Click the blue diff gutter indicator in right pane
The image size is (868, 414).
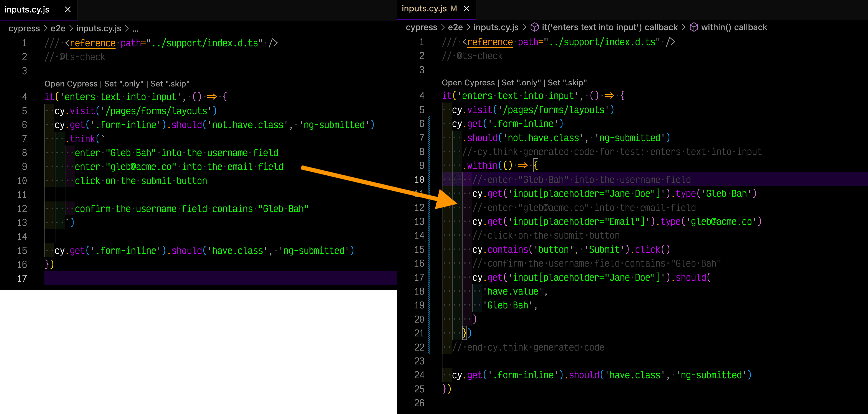429,236
